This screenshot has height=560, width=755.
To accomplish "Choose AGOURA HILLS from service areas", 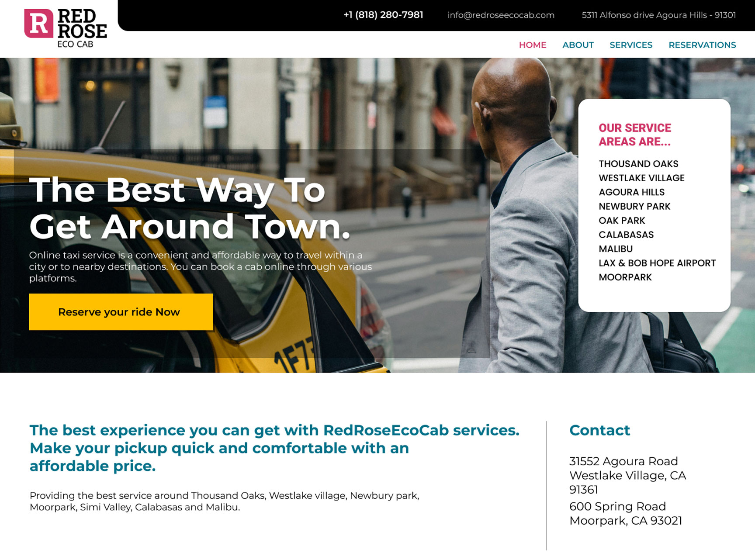I will 631,192.
